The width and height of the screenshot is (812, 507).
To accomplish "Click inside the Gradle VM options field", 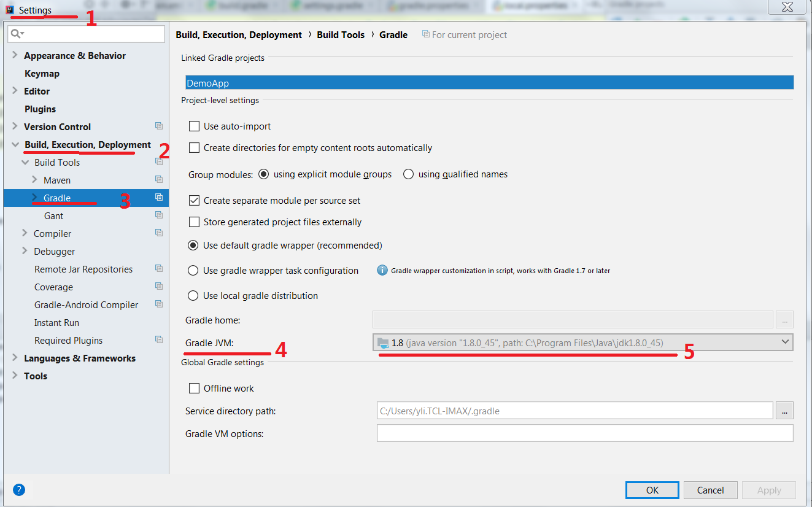I will [x=583, y=433].
